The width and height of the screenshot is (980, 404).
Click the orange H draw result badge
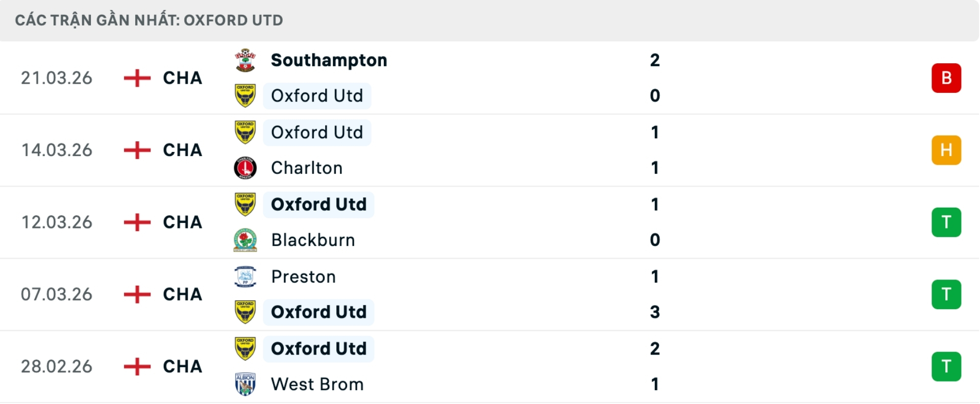click(x=946, y=150)
